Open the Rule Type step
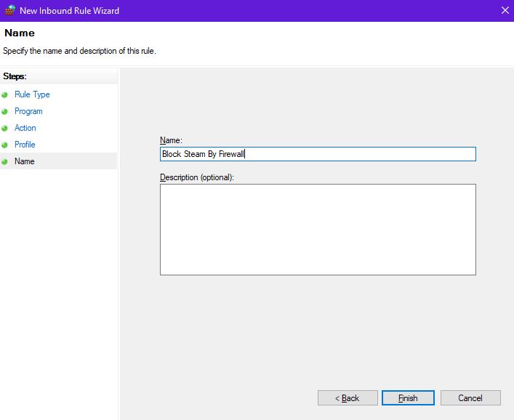This screenshot has width=514, height=420. click(32, 94)
